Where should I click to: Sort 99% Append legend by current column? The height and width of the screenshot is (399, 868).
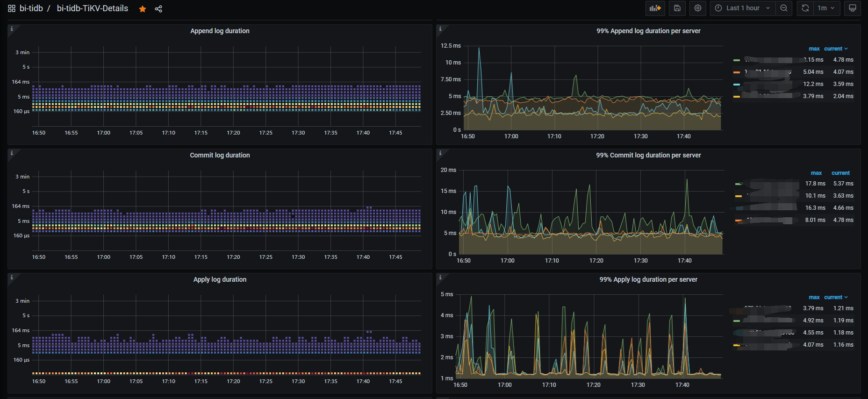pos(833,49)
